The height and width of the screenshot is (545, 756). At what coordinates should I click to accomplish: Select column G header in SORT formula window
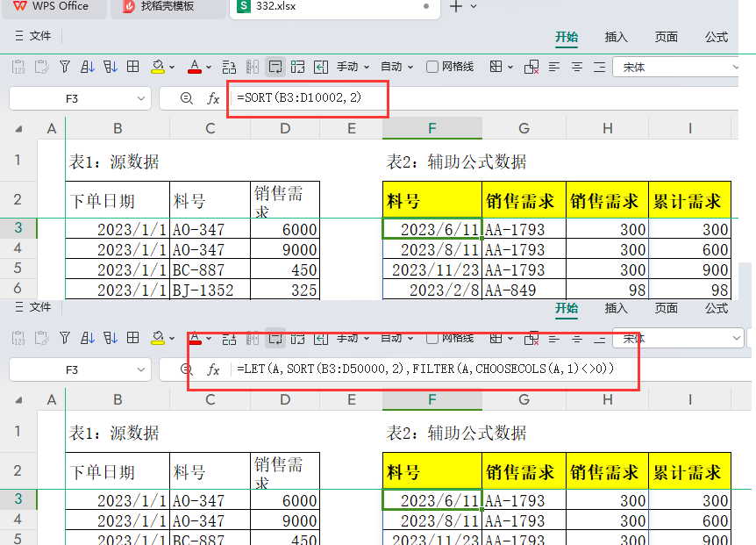(524, 128)
